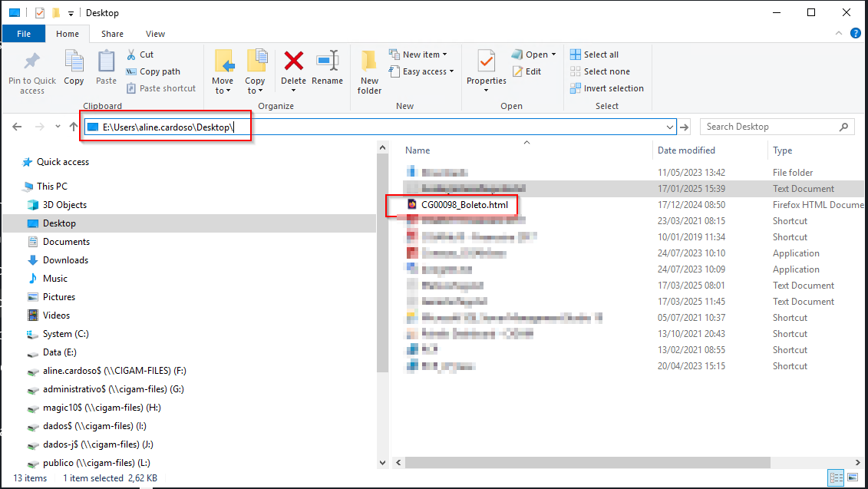Viewport: 868px width, 489px height.
Task: Open Music folder
Action: [x=48, y=278]
